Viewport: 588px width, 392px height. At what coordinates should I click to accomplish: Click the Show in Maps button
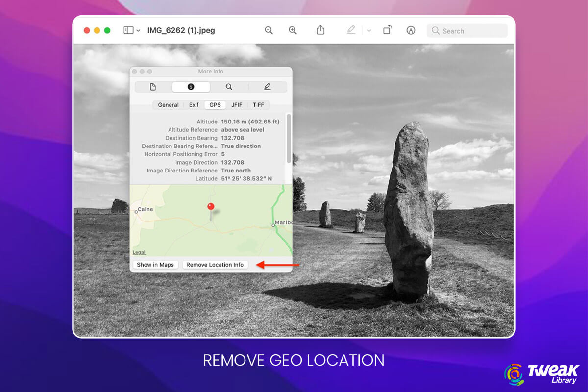pos(155,264)
